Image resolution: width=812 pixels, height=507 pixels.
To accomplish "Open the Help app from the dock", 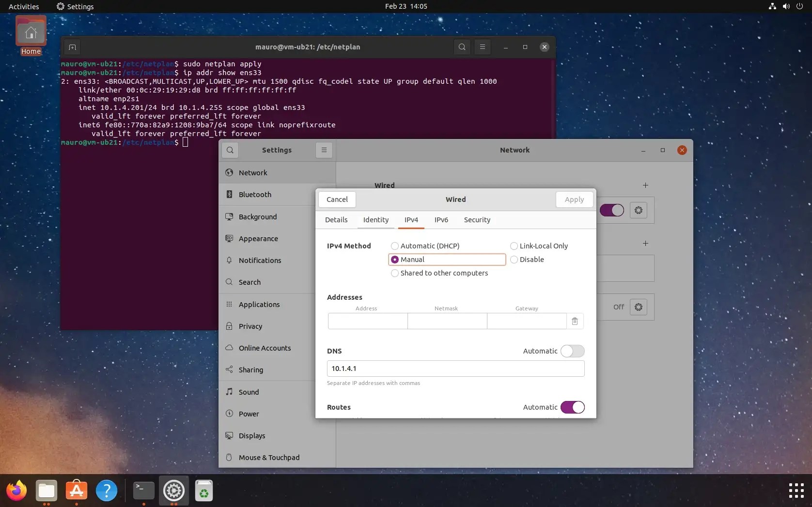I will [x=107, y=491].
